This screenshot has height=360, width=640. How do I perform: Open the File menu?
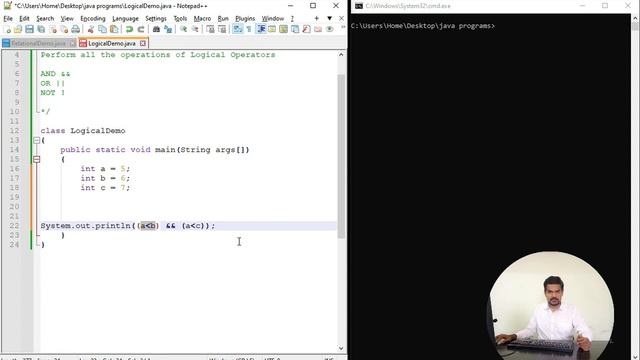(8, 18)
